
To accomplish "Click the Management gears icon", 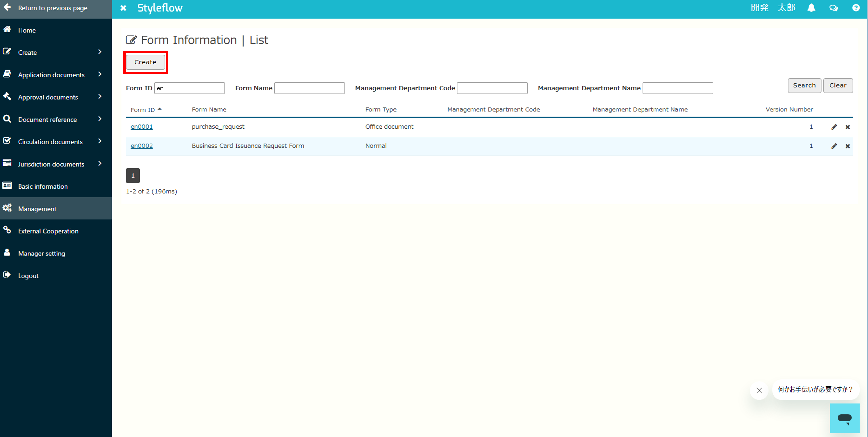I will click(7, 208).
